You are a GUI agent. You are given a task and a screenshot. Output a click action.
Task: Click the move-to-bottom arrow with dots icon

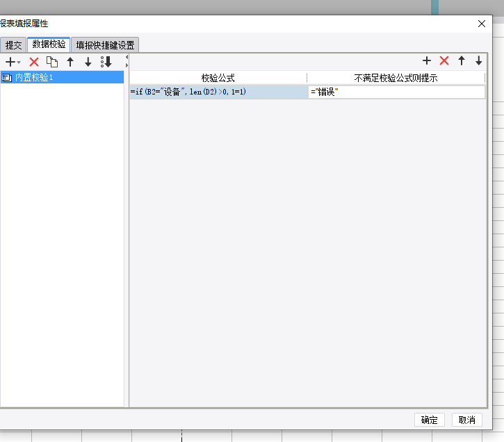coord(106,62)
